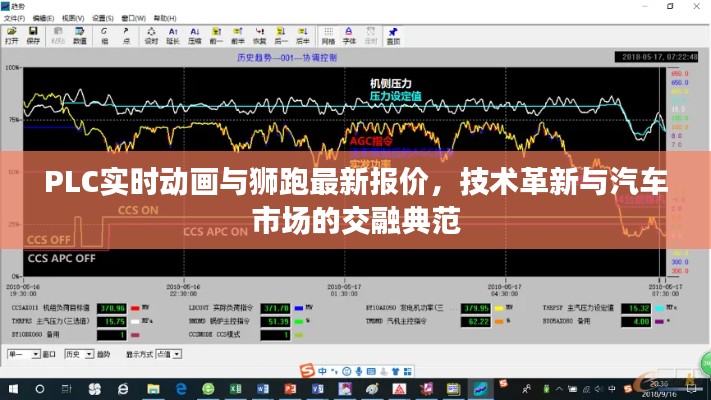Click the 压缩 (Compress) time icon
The width and height of the screenshot is (711, 400).
pyautogui.click(x=194, y=35)
